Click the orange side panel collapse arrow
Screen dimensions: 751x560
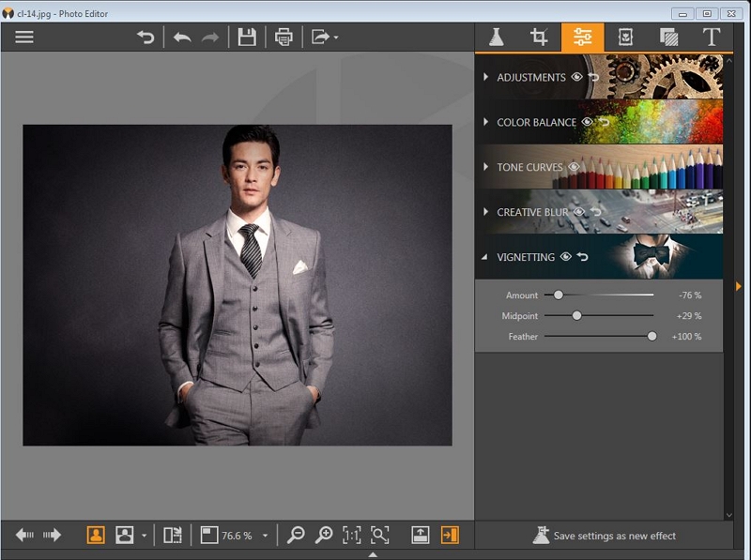pos(739,286)
